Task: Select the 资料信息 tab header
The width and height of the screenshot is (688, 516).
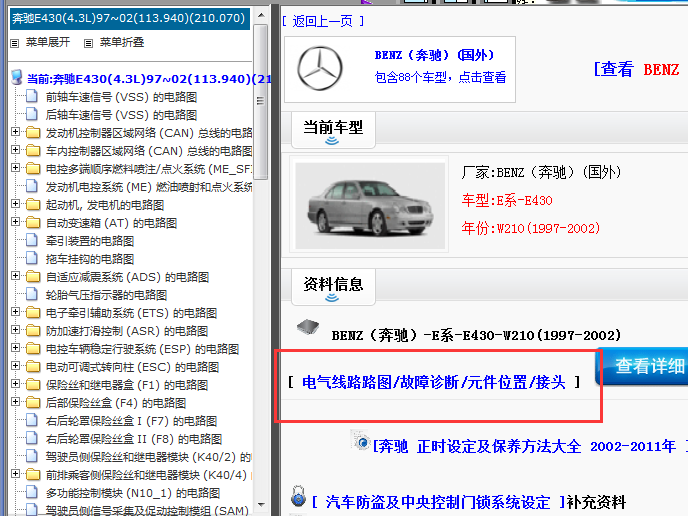Action: [333, 287]
